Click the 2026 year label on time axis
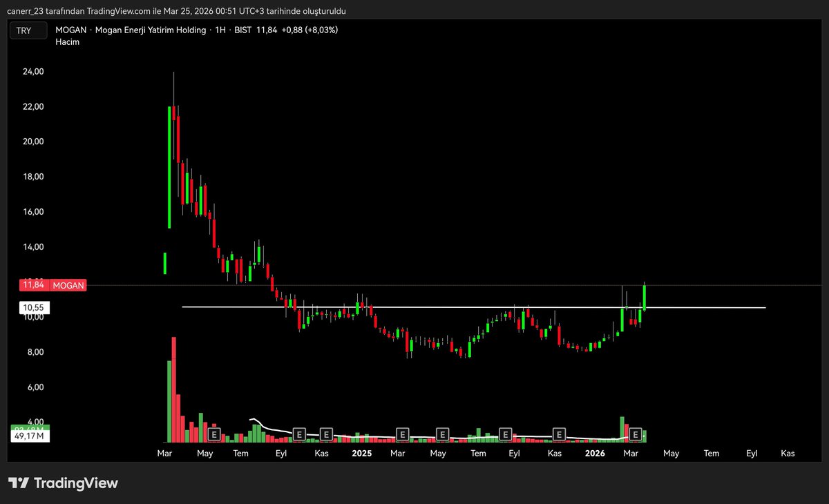Viewport: 829px width, 504px height. pos(595,454)
